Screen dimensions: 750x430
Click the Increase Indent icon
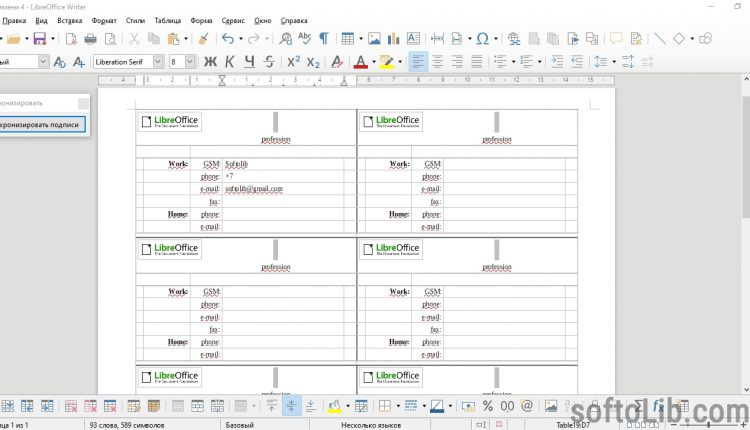click(x=557, y=61)
